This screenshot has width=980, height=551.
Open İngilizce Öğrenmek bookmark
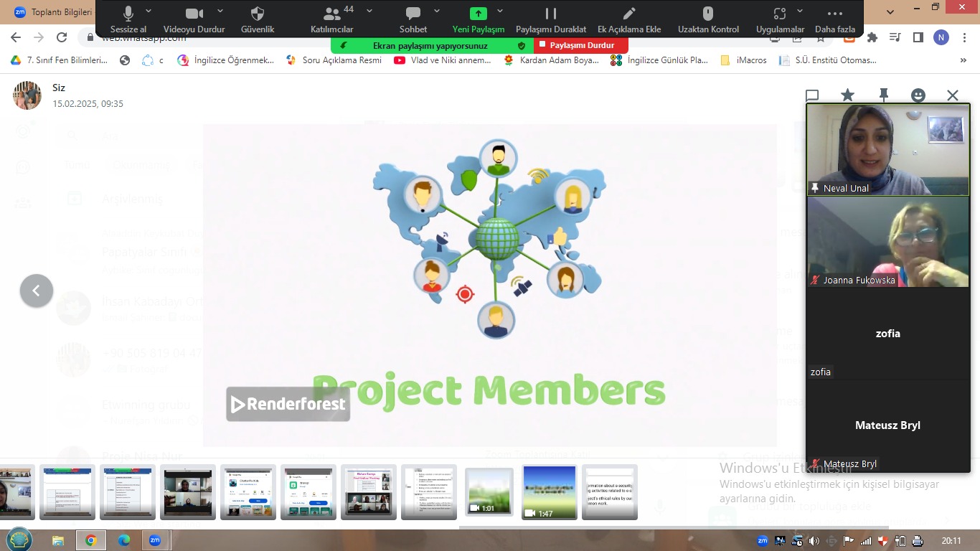[x=226, y=60]
